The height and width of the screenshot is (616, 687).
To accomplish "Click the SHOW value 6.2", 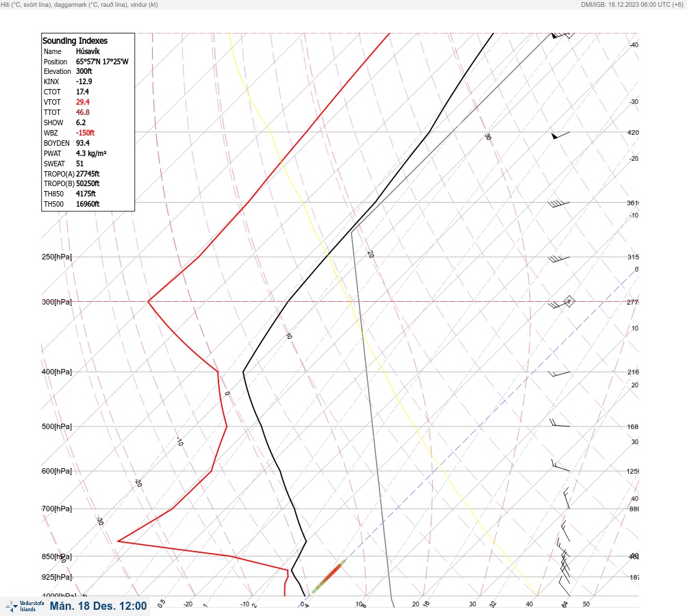I will [x=81, y=123].
